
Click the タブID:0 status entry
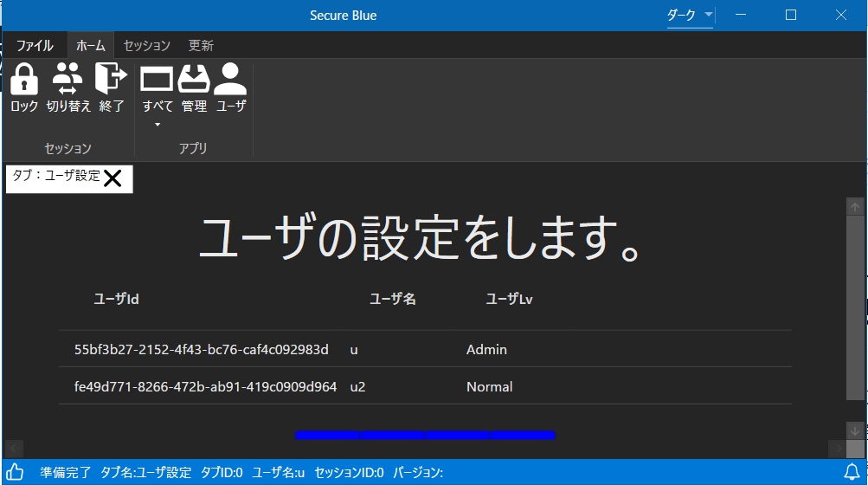[x=222, y=472]
